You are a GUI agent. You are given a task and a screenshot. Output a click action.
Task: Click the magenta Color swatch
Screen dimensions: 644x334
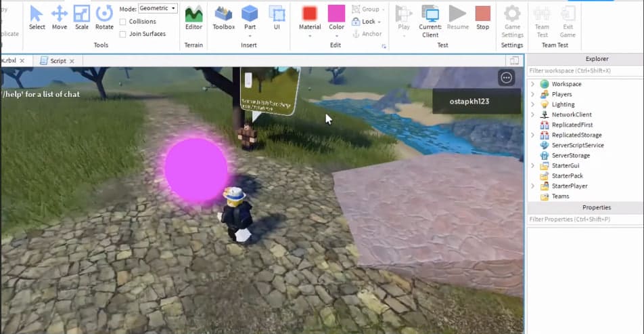pyautogui.click(x=336, y=14)
